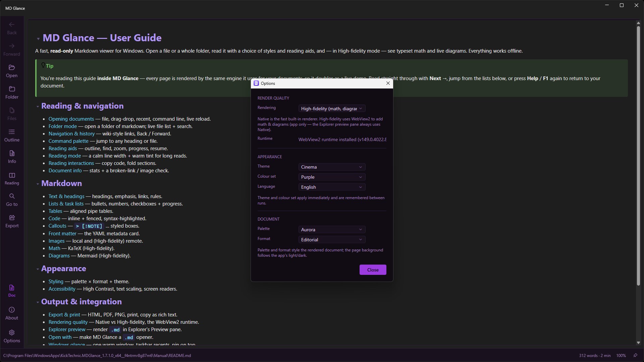Open the Images link
This screenshot has width=644, height=362.
coord(56,241)
